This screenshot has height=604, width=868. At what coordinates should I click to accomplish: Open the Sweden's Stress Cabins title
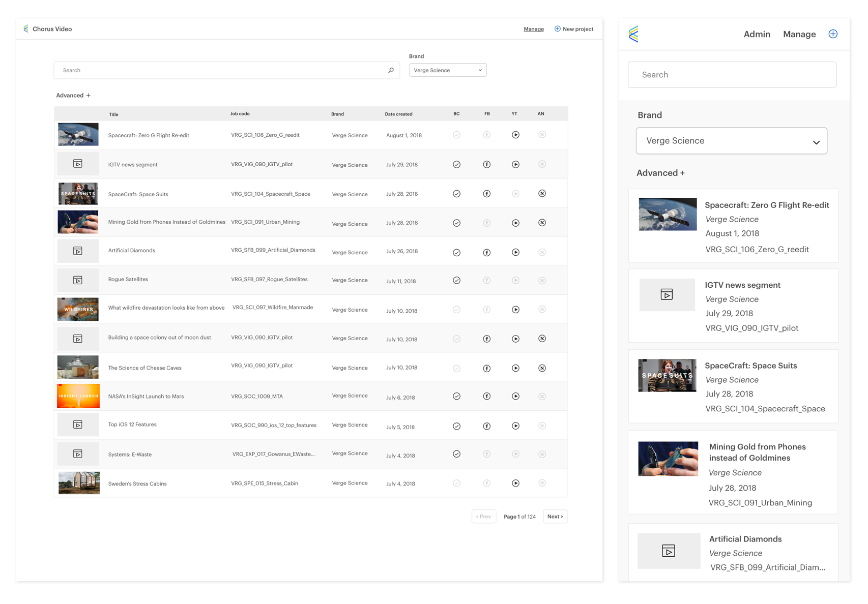[x=137, y=484]
